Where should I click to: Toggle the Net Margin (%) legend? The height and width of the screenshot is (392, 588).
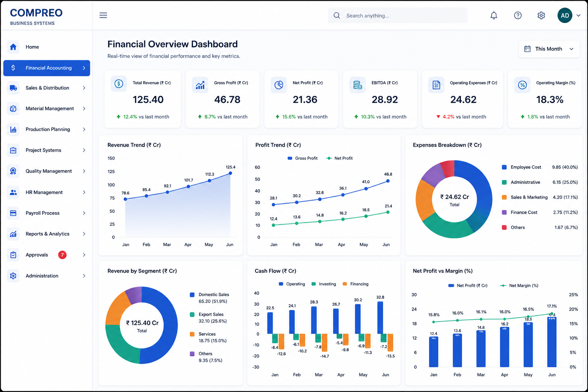(519, 286)
